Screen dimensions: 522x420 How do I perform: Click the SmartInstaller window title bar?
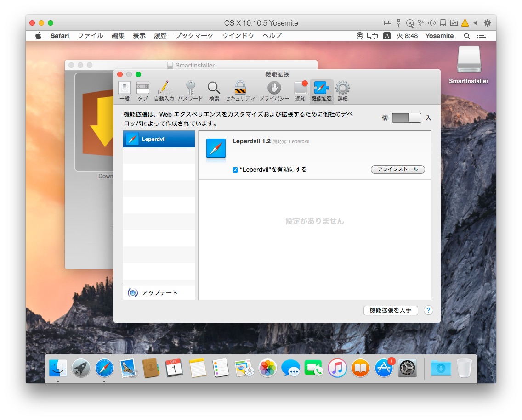click(x=191, y=65)
